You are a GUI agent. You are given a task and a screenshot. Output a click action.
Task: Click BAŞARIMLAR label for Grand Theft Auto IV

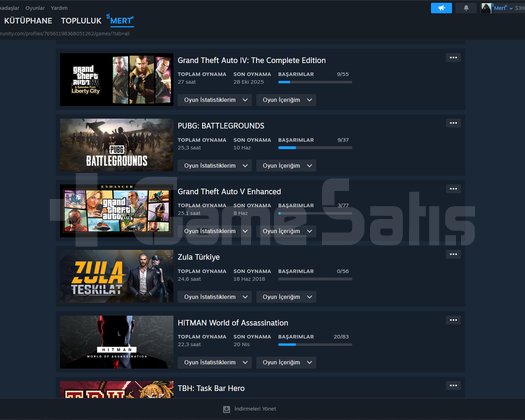[x=296, y=74]
